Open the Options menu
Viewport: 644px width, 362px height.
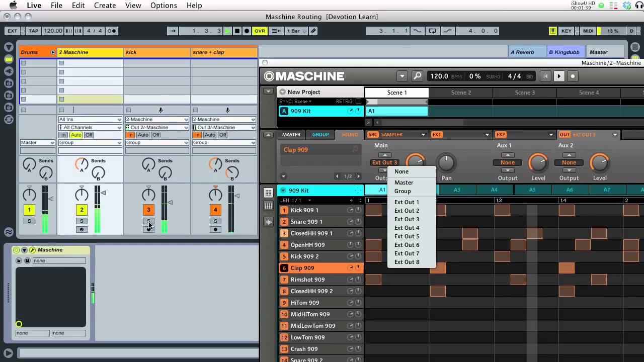[164, 6]
